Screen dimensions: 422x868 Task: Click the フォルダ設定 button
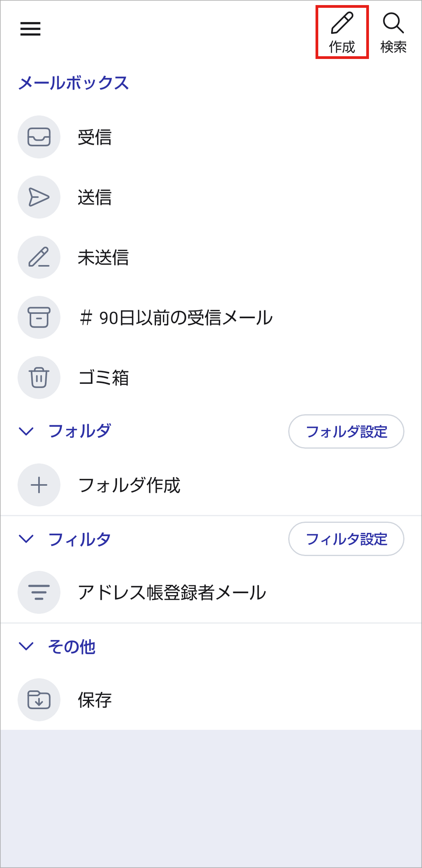346,431
